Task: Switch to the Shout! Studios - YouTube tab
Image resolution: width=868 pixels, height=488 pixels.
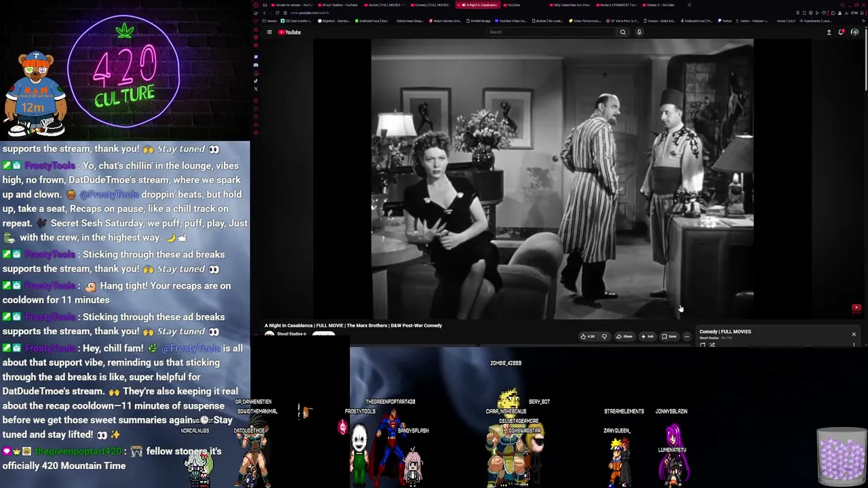Action: point(340,5)
